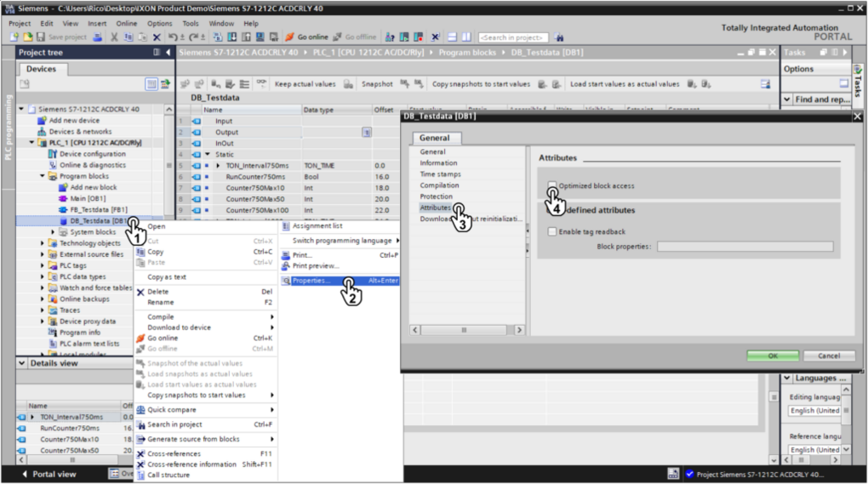868x484 pixels.
Task: Enable Optimized block access checkbox
Action: coord(552,185)
